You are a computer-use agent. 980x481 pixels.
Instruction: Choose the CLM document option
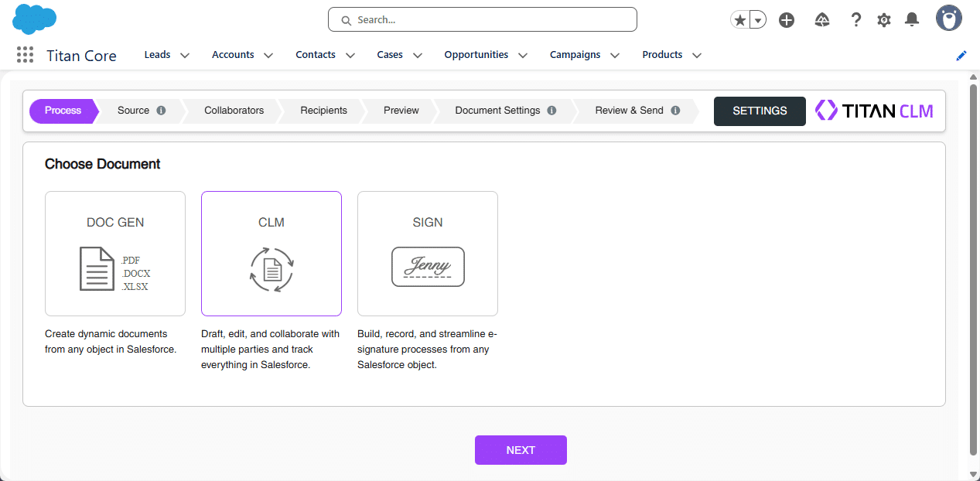coord(271,254)
